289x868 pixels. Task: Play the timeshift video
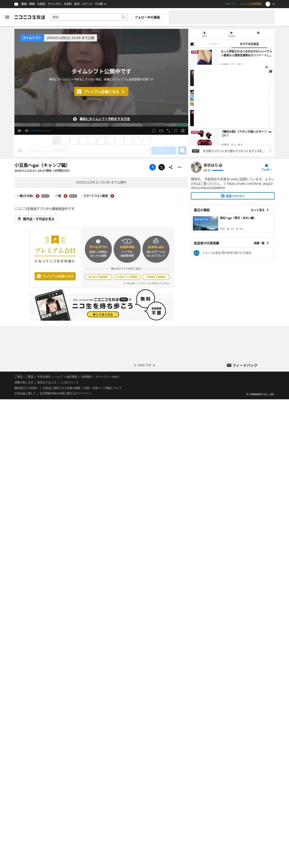coord(20,131)
